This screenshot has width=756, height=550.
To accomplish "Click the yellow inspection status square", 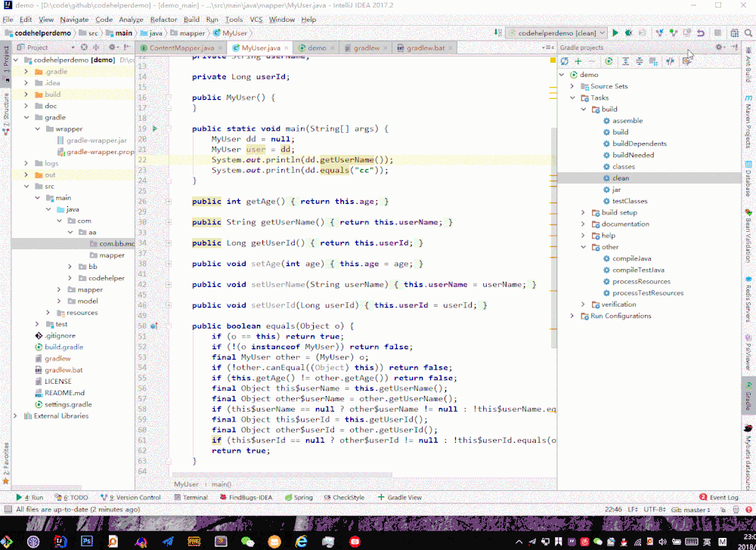I will coord(553,60).
